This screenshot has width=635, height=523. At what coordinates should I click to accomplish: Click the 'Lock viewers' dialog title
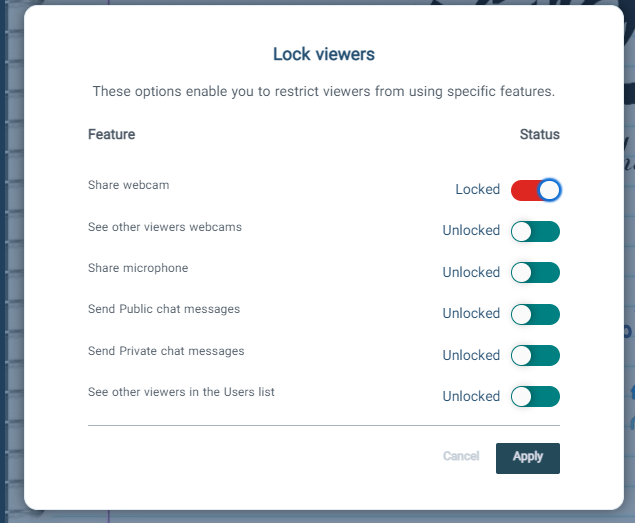(324, 54)
